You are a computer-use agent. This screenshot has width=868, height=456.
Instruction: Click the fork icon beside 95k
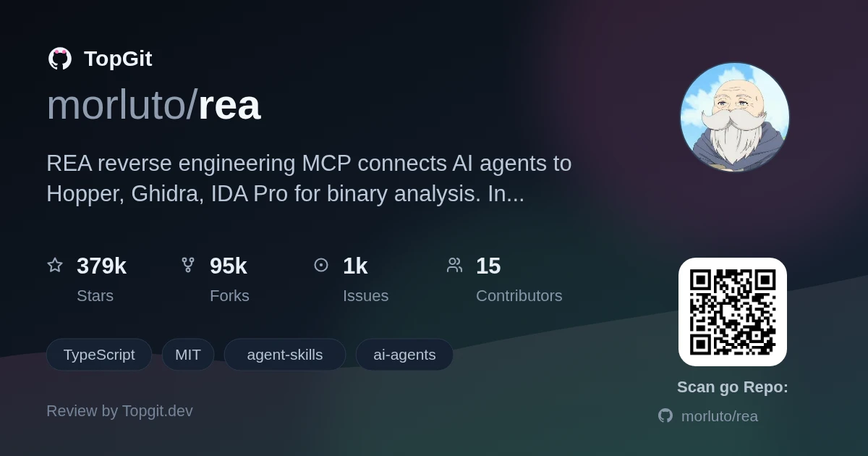(x=188, y=265)
